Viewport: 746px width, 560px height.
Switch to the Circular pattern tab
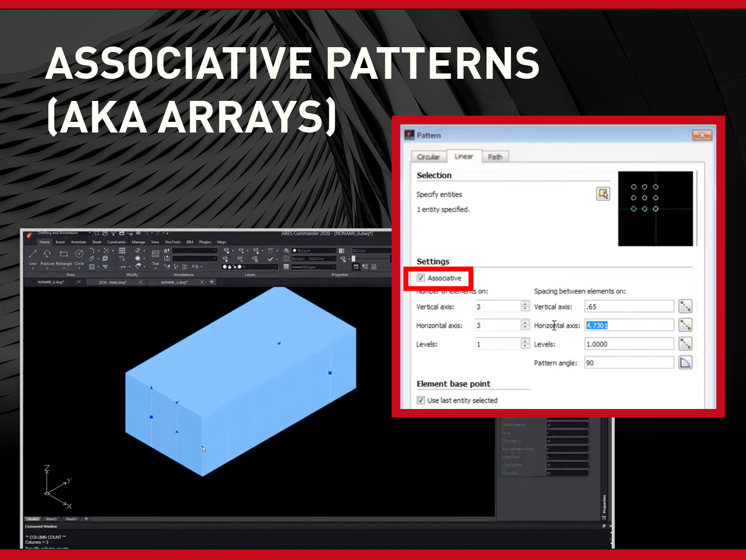pyautogui.click(x=428, y=157)
